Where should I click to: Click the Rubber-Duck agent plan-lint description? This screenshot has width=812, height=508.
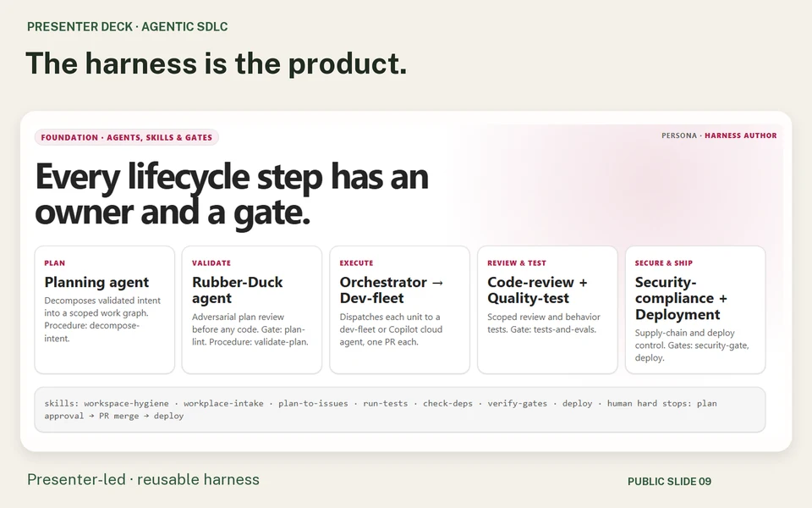250,329
